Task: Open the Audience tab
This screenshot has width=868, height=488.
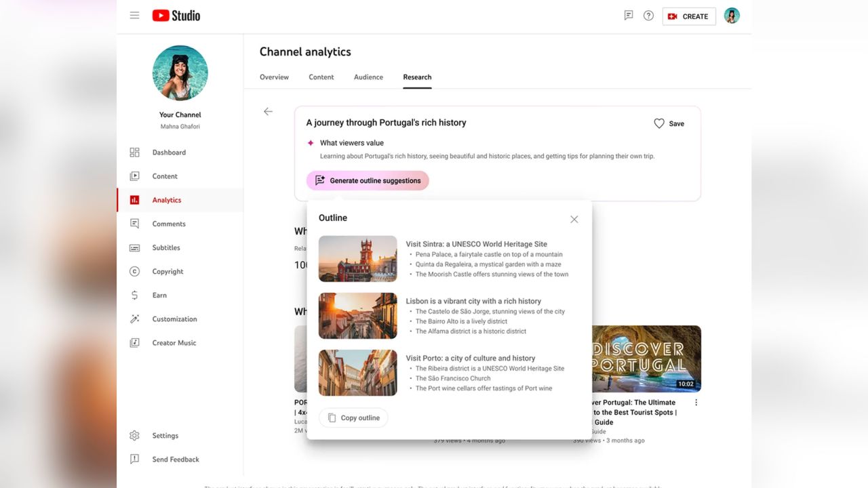Action: [368, 77]
